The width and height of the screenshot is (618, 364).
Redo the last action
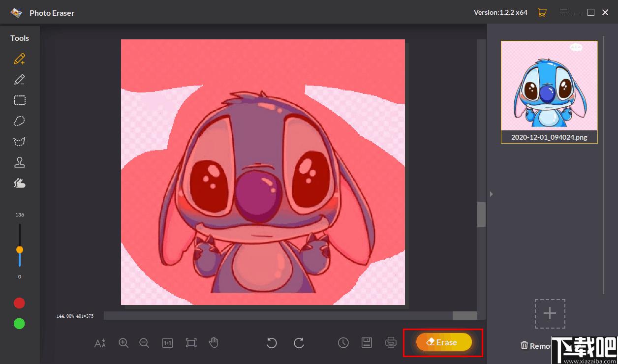coord(299,343)
